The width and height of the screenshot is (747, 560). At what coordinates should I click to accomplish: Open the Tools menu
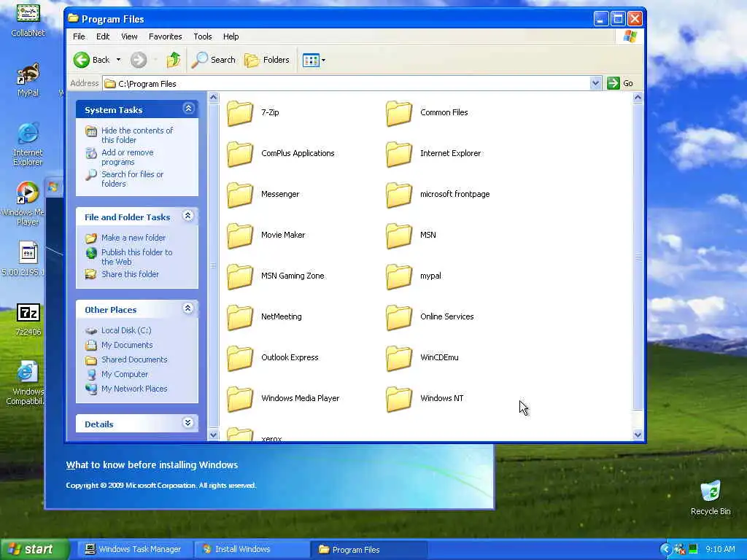click(x=203, y=36)
